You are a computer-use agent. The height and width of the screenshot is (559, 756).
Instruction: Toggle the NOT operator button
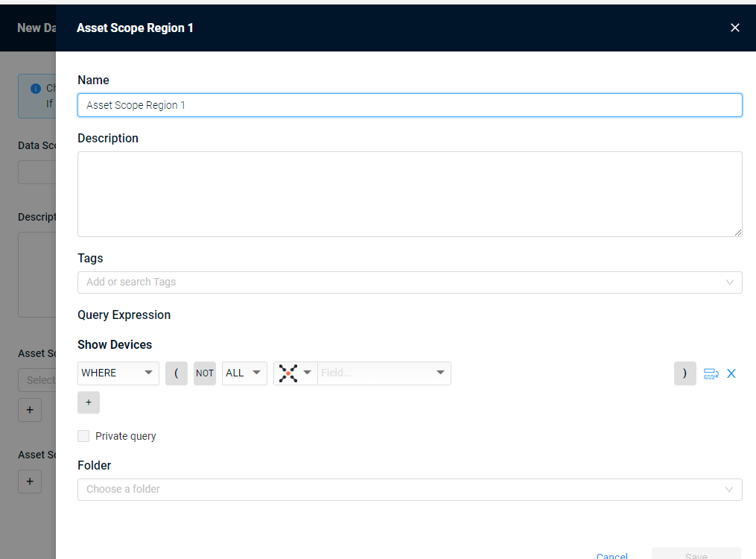(x=204, y=373)
